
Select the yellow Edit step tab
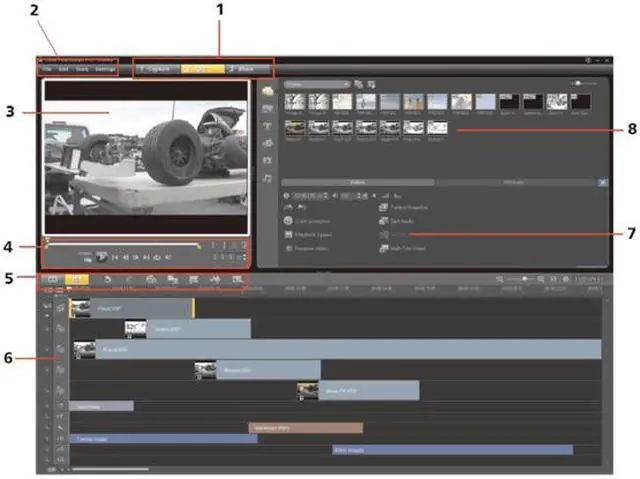point(202,69)
